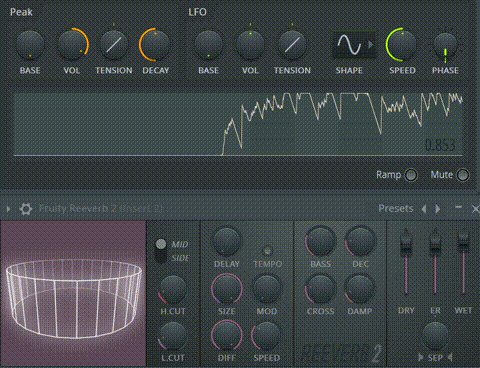The width and height of the screenshot is (480, 368).
Task: Click the reverb SIZE knob
Action: coord(226,289)
